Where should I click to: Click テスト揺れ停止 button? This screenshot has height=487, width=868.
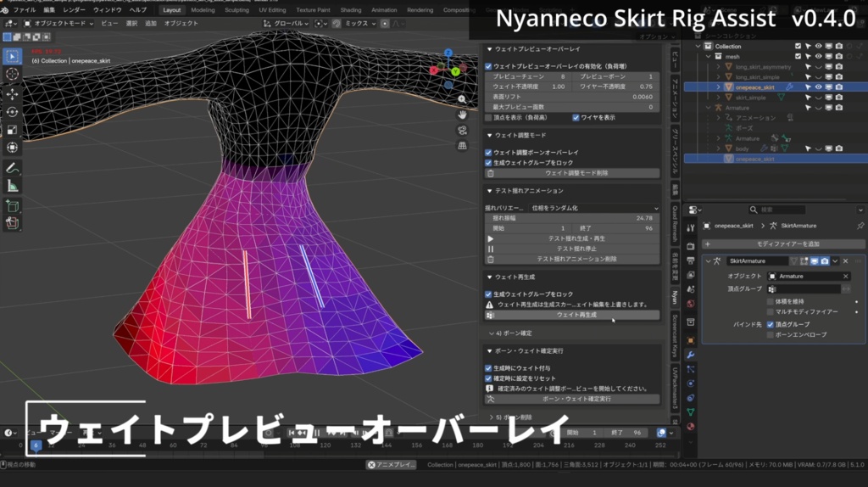[x=572, y=249]
